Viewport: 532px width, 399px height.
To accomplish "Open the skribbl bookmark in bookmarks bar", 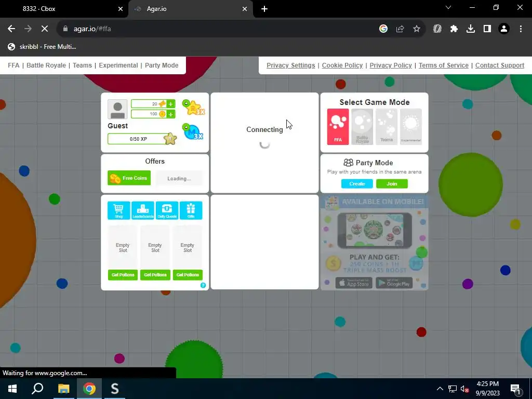I will [x=42, y=47].
